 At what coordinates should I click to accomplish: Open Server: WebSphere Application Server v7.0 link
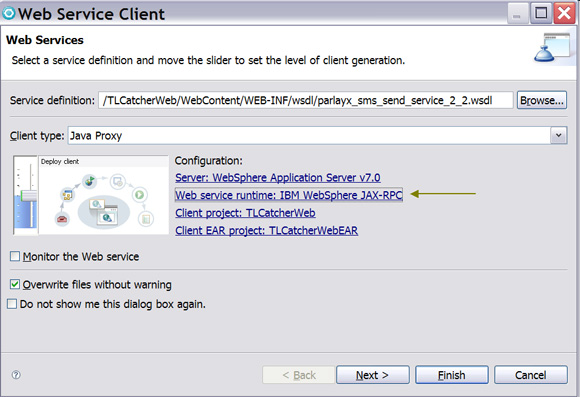click(278, 178)
